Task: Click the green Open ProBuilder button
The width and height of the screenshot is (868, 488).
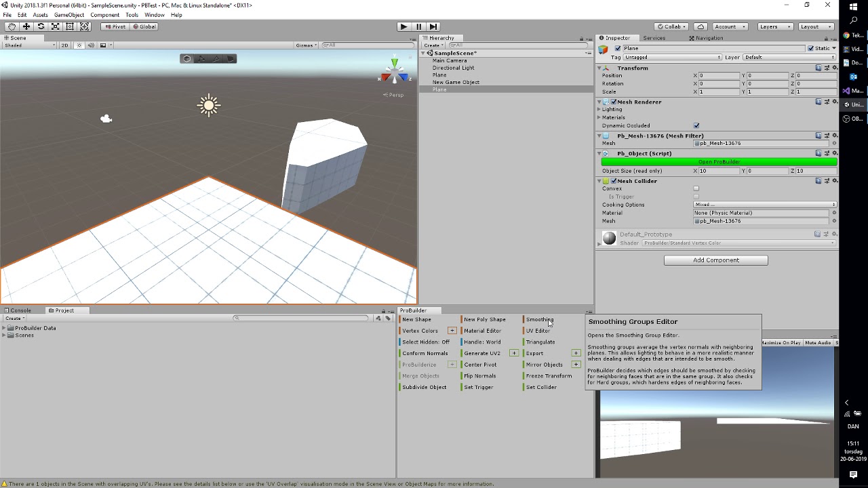Action: 719,162
